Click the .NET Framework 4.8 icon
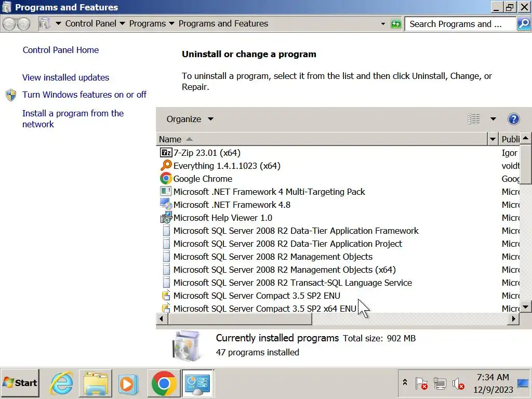532x399 pixels. coord(166,204)
